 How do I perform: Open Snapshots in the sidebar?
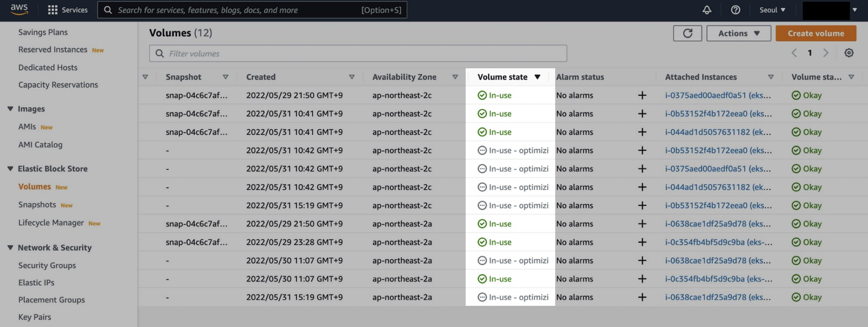(x=37, y=205)
